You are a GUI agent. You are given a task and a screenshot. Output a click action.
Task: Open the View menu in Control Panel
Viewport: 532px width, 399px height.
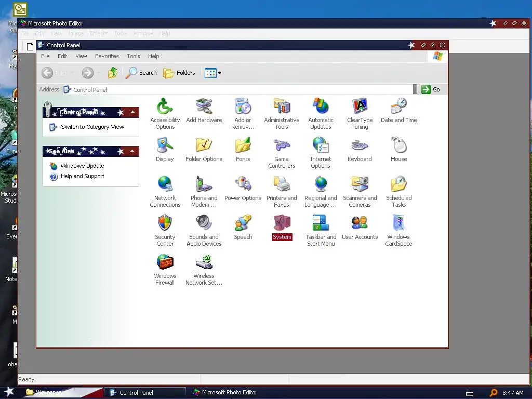(81, 56)
